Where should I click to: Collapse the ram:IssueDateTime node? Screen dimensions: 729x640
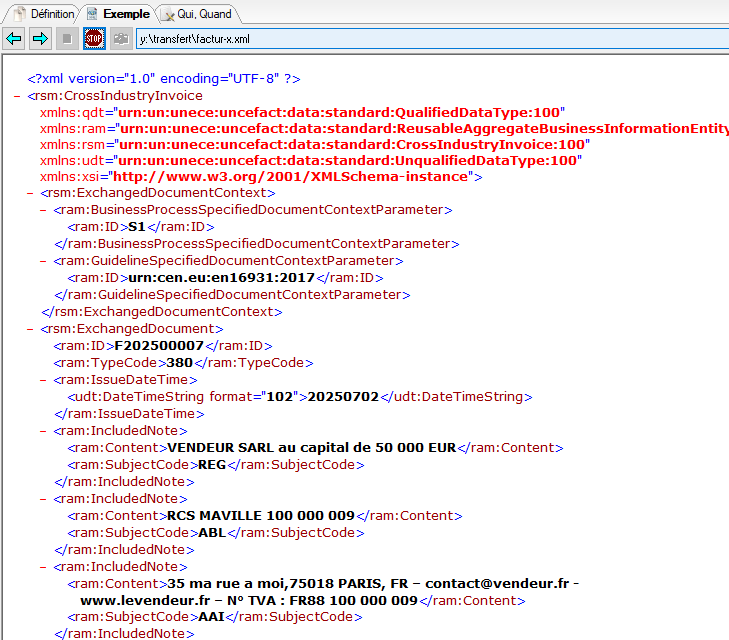coord(43,380)
